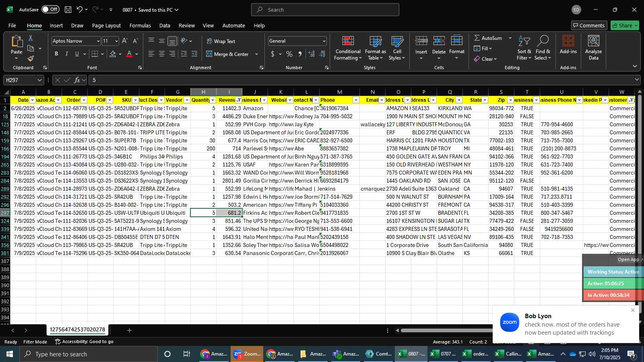Open Format as Table gallery
The height and width of the screenshot is (362, 644).
pos(376,48)
